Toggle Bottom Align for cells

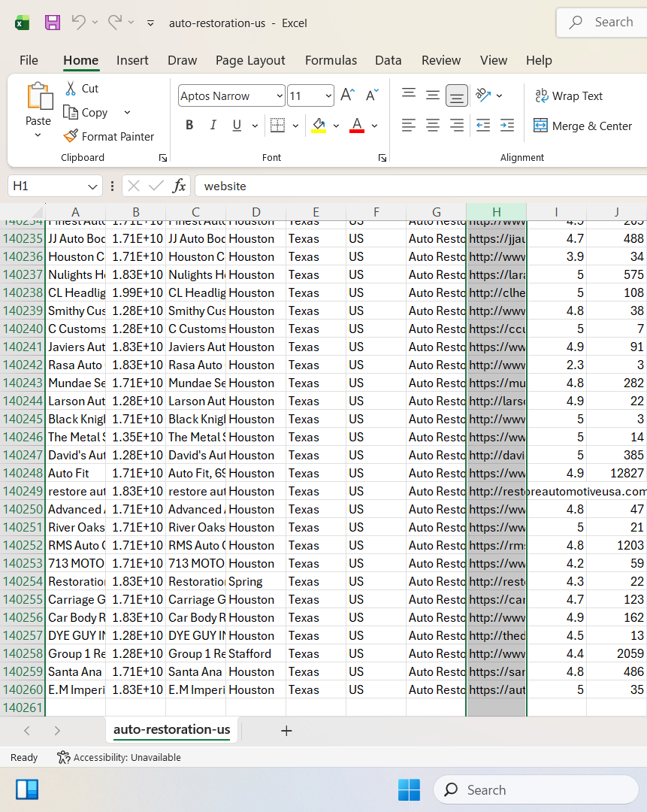[457, 95]
